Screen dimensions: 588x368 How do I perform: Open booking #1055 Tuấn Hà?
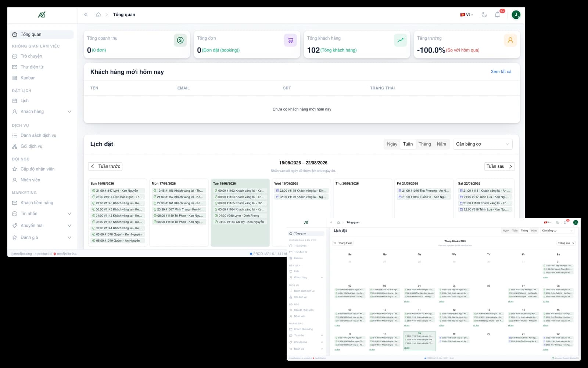[424, 197]
